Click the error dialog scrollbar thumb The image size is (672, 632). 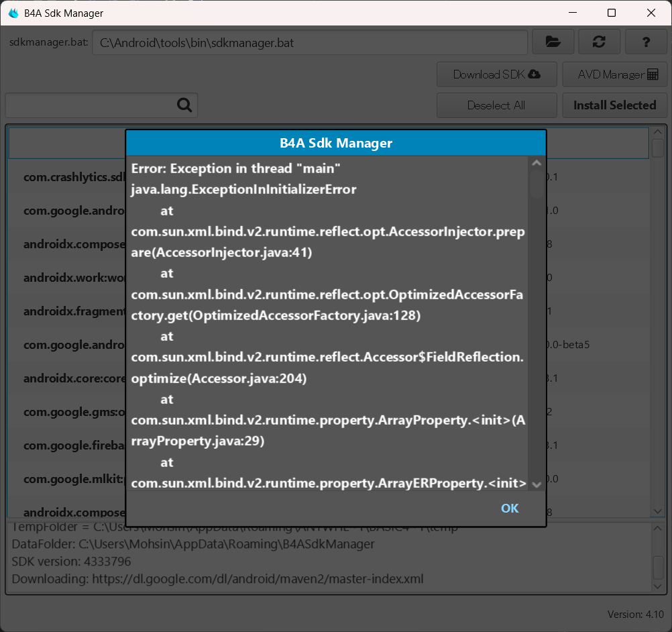tap(537, 185)
